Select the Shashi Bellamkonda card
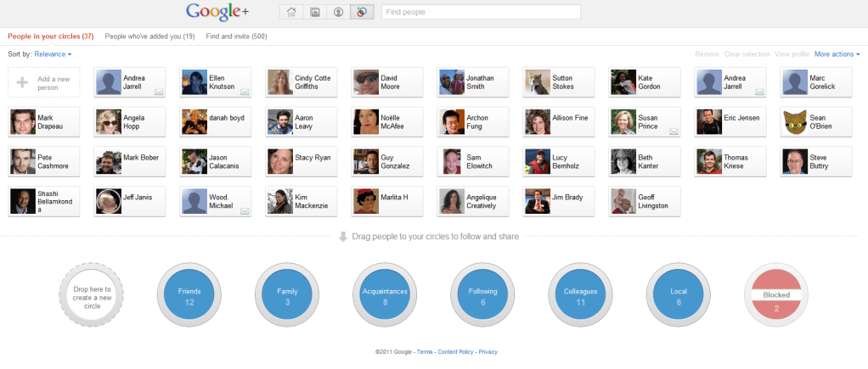This screenshot has width=868, height=369. [43, 201]
